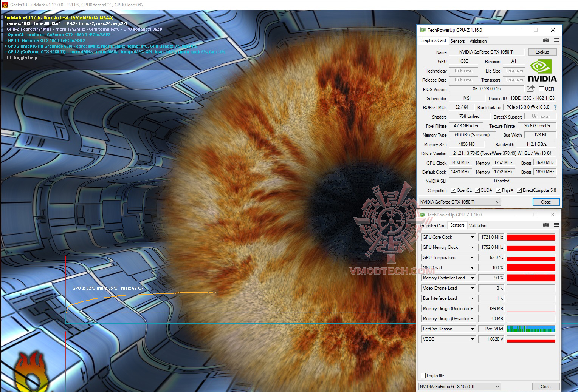Expand the GPU Load sensor dropdown

click(472, 268)
